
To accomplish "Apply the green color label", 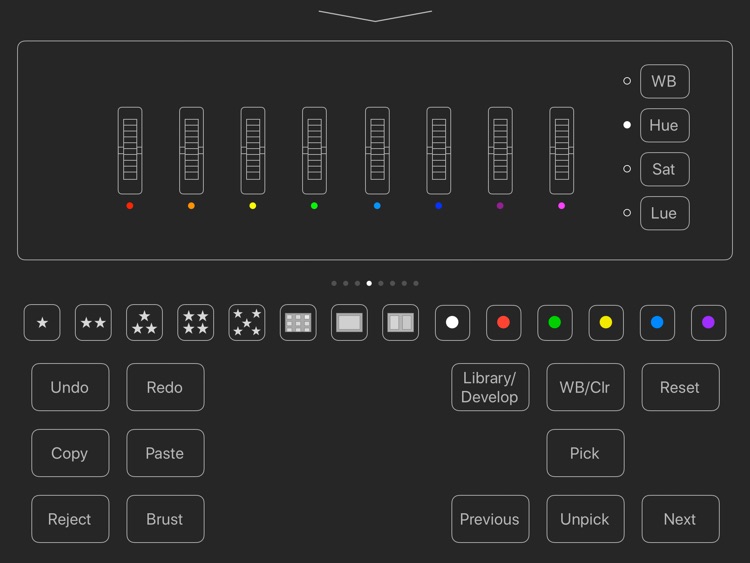I will pyautogui.click(x=554, y=322).
